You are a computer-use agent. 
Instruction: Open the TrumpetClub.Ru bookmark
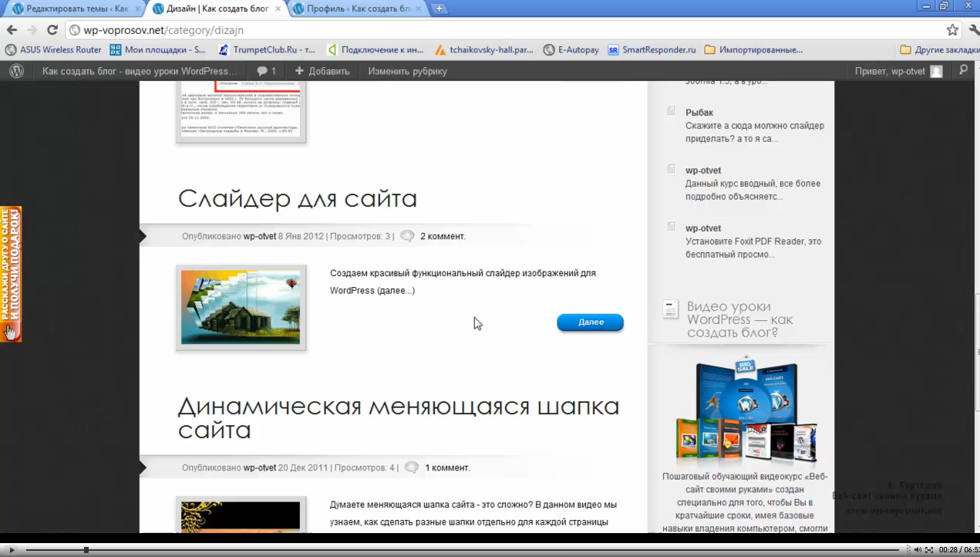coord(267,49)
